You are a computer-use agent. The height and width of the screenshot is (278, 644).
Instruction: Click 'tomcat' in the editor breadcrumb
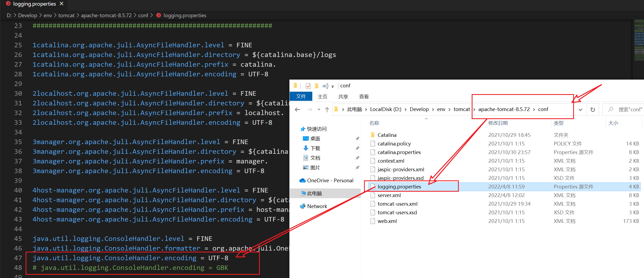[66, 15]
